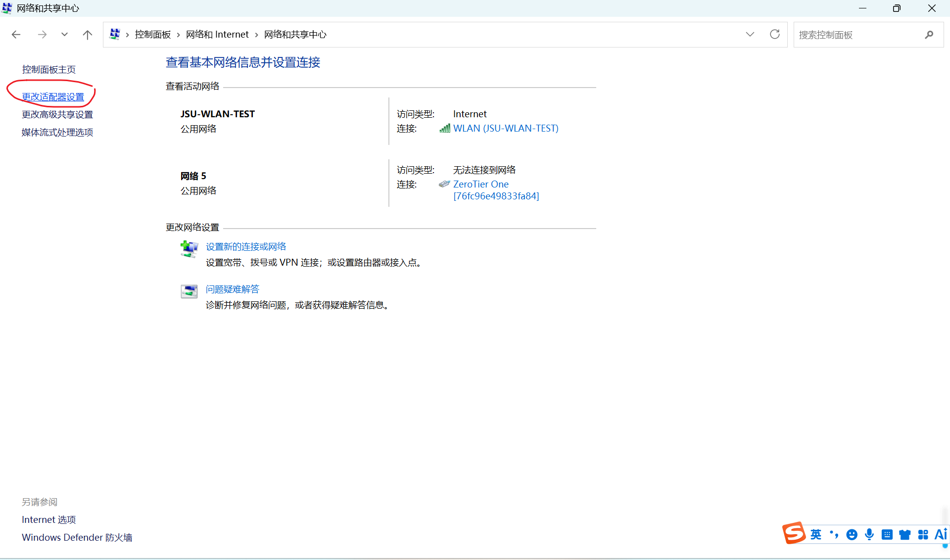This screenshot has width=950, height=560.
Task: Select 网络和 Internet breadcrumb item
Action: [217, 35]
